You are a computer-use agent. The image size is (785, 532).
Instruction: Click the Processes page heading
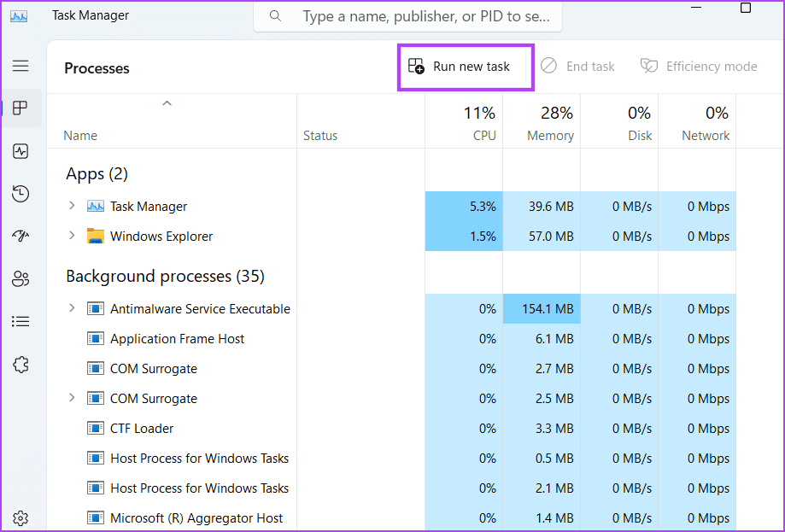[x=97, y=68]
